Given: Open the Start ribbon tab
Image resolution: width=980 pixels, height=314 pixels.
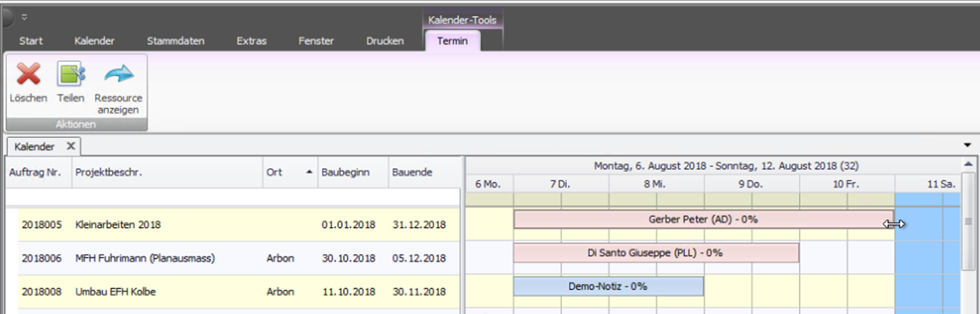Looking at the screenshot, I should click(x=31, y=41).
